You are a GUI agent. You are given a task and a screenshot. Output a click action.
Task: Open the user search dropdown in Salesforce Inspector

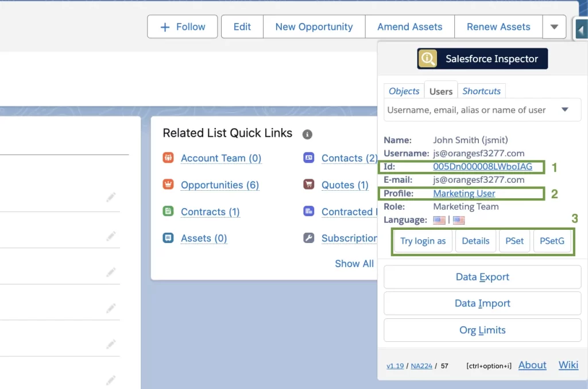(565, 109)
